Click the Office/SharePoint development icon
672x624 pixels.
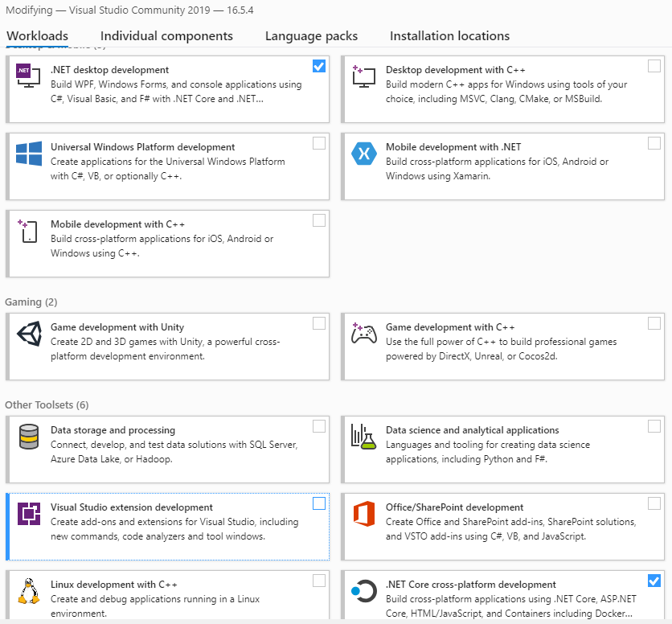pyautogui.click(x=364, y=513)
